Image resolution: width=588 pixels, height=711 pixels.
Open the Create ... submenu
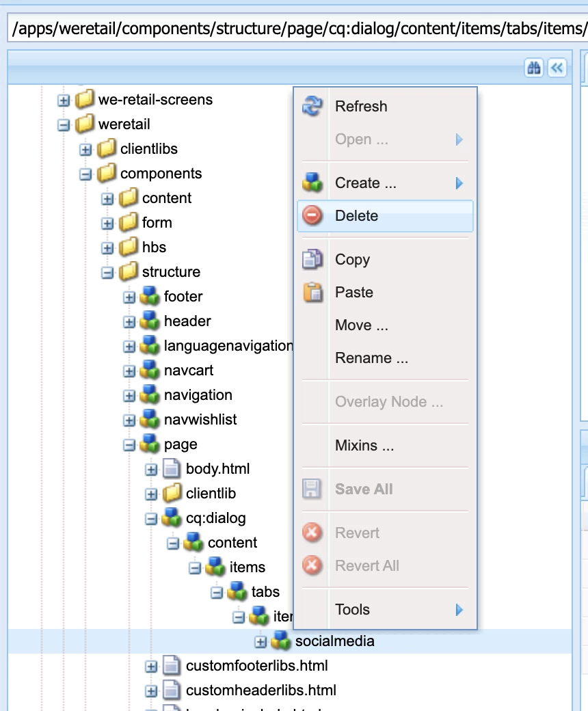pyautogui.click(x=385, y=183)
